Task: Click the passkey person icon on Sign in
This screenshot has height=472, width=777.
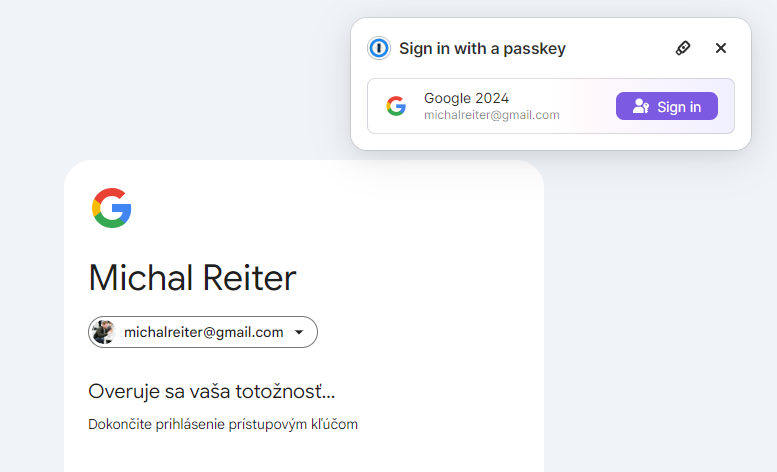Action: 641,107
